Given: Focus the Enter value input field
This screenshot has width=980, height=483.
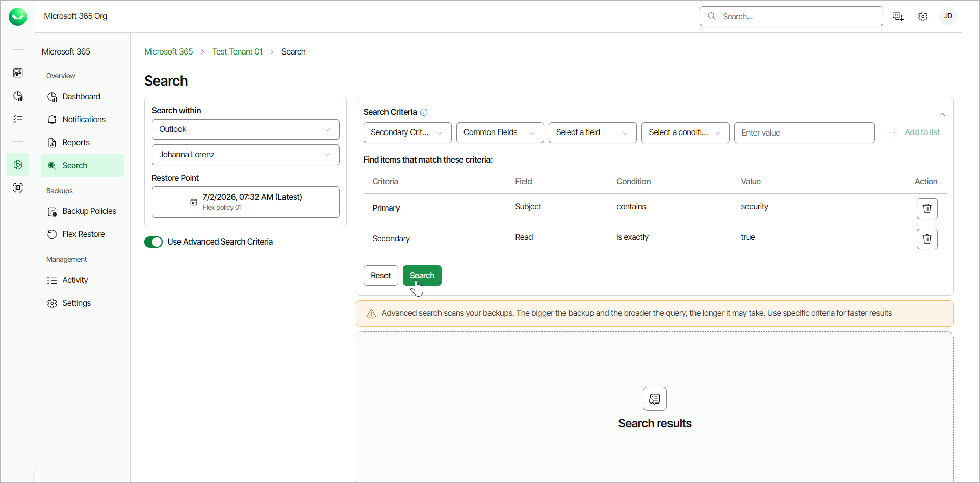Looking at the screenshot, I should coord(805,132).
